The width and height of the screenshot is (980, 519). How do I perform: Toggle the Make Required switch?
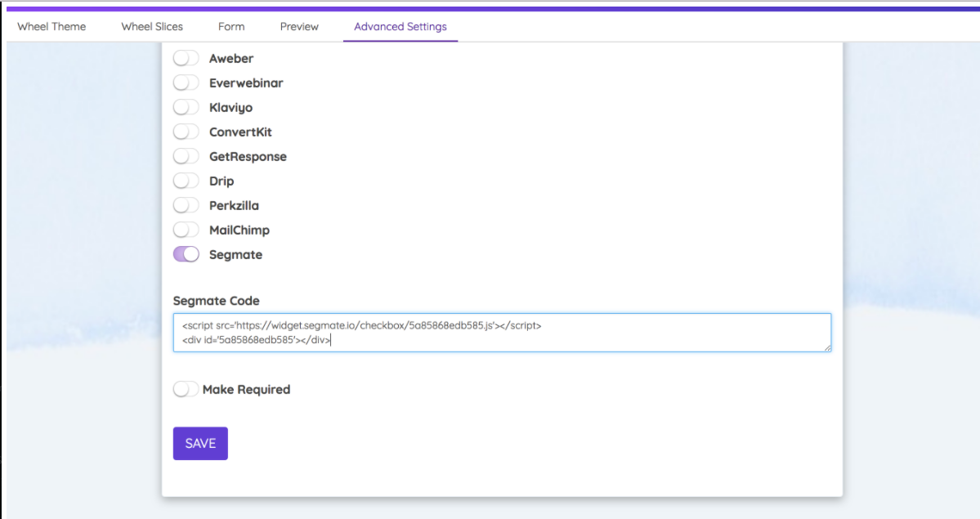pyautogui.click(x=186, y=389)
